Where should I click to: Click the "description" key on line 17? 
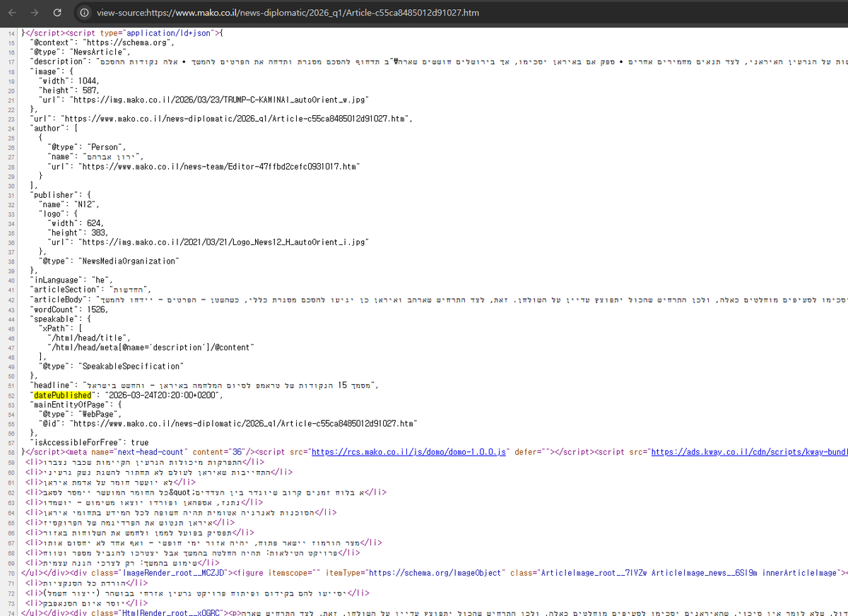pyautogui.click(x=58, y=62)
